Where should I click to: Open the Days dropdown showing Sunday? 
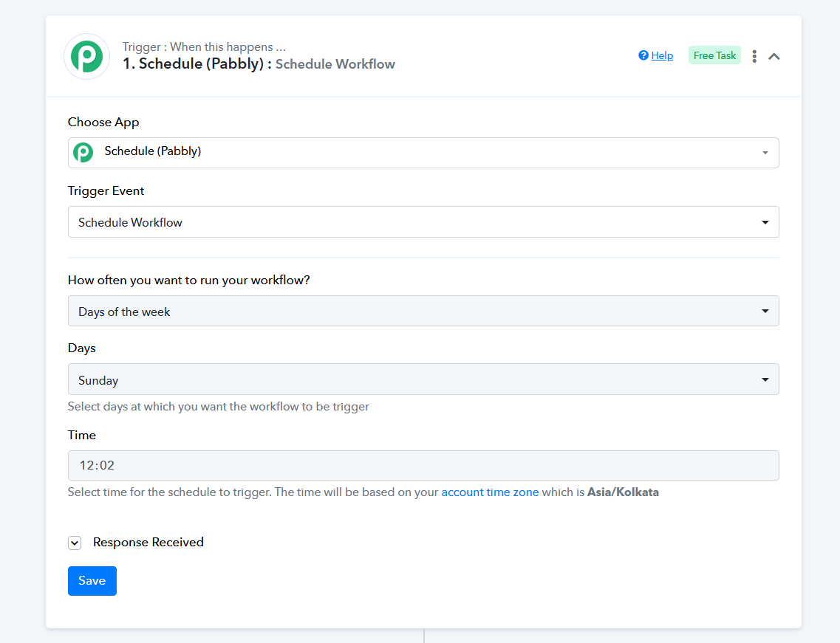click(x=423, y=379)
